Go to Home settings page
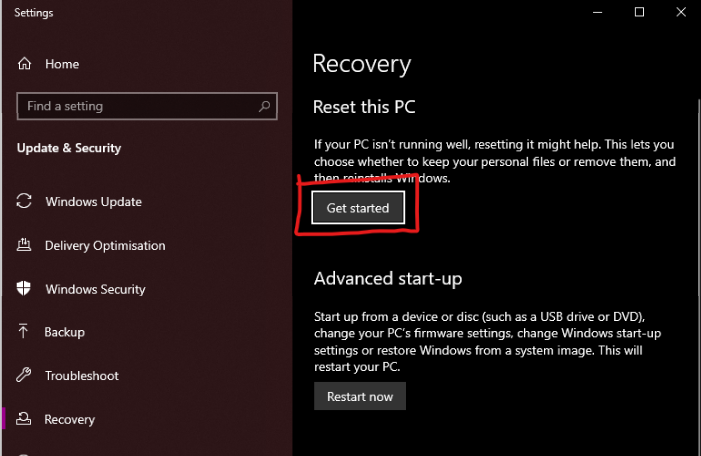Viewport: 701px width, 456px height. tap(62, 64)
